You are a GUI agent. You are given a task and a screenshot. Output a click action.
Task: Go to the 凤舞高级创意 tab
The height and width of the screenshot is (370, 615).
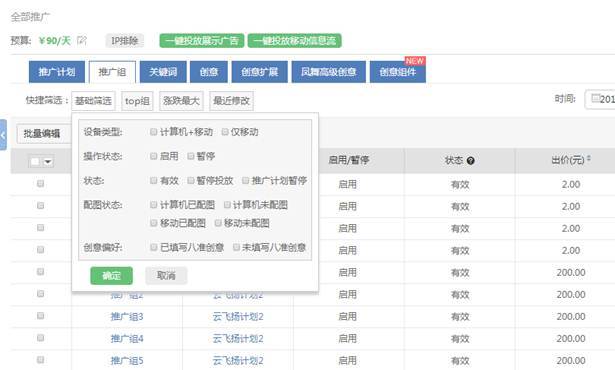[x=329, y=72]
